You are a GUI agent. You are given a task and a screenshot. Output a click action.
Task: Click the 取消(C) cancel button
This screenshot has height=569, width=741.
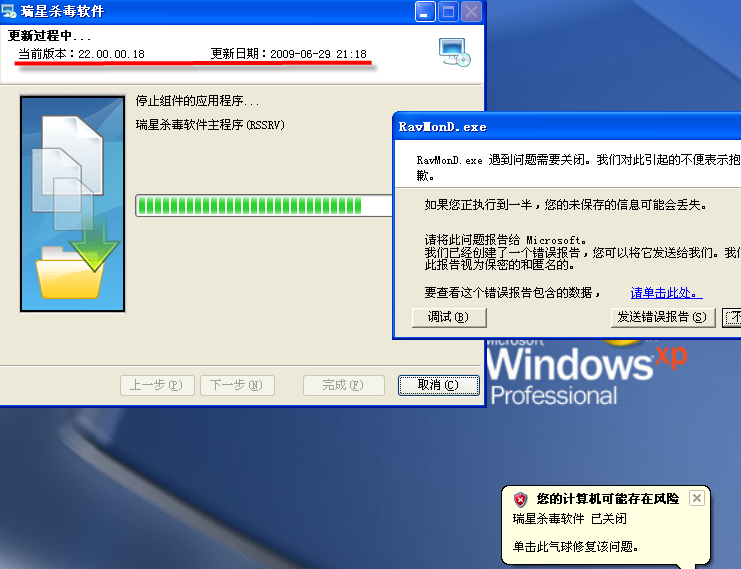coord(439,385)
